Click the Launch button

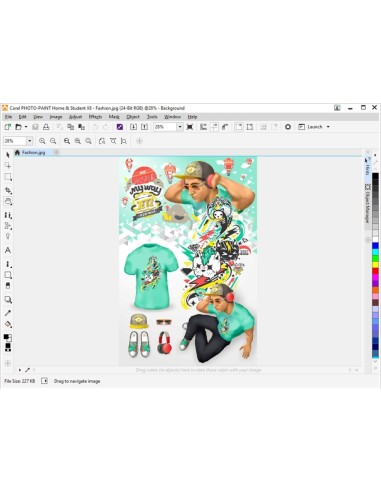(x=310, y=127)
